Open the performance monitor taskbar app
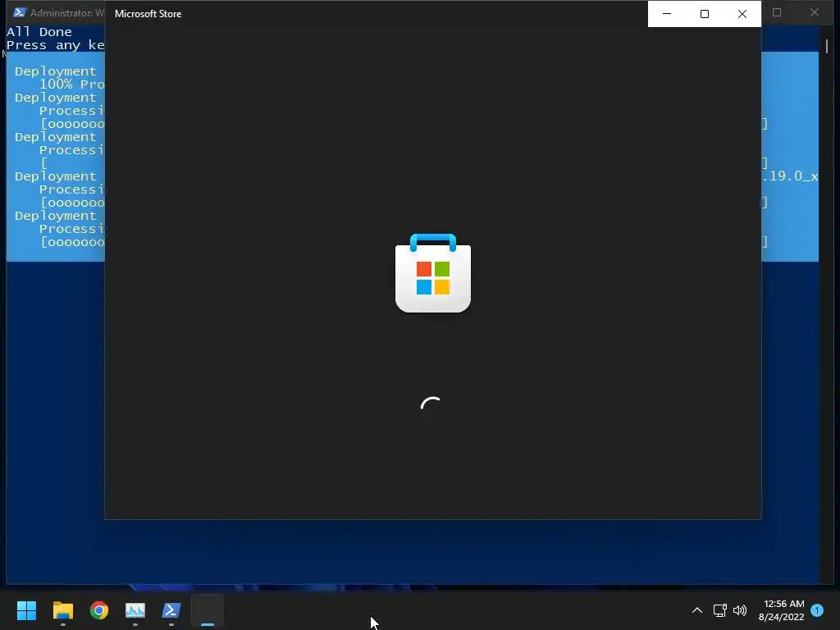The image size is (840, 630). click(x=135, y=610)
